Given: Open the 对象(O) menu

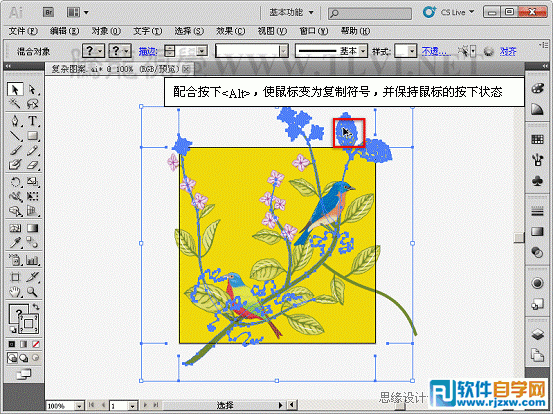Looking at the screenshot, I should point(106,31).
